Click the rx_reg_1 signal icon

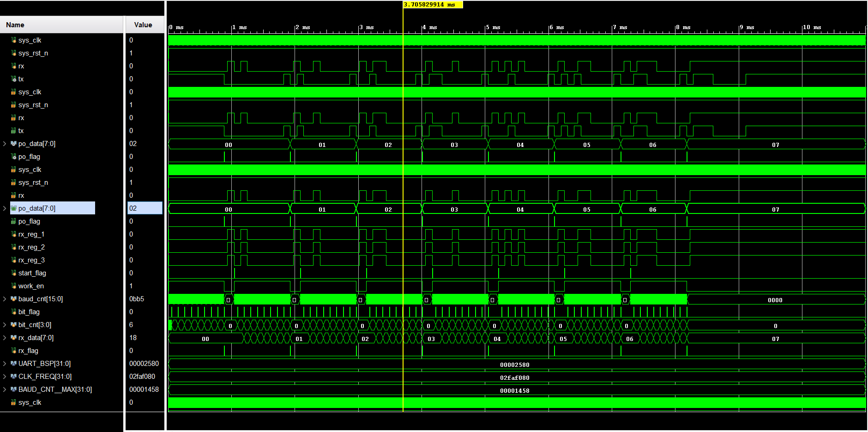(14, 234)
